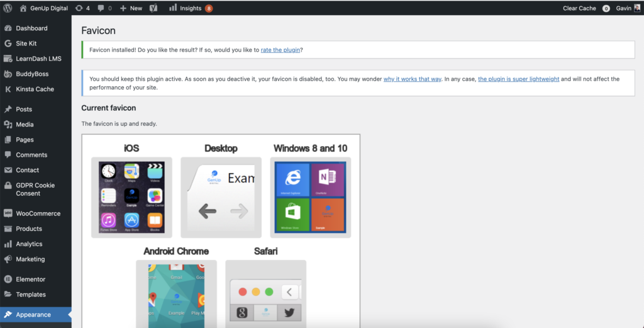Click the Insights label in admin bar
Image resolution: width=644 pixels, height=328 pixels.
click(191, 8)
